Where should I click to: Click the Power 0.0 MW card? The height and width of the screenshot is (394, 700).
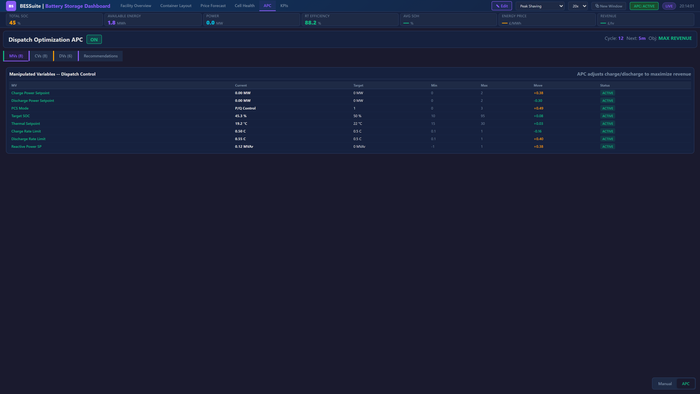pos(251,20)
